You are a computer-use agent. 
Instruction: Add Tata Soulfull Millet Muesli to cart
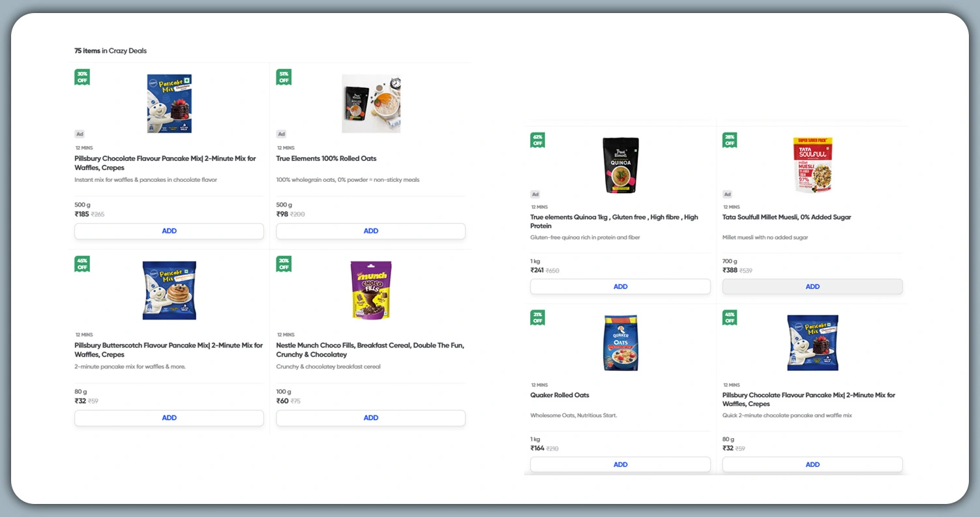(812, 286)
